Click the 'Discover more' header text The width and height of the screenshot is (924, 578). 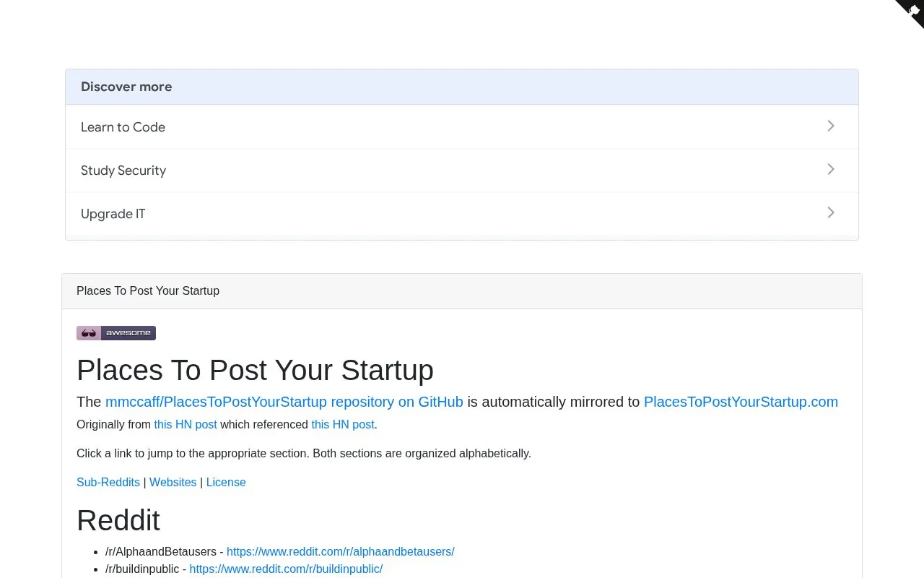(x=126, y=87)
